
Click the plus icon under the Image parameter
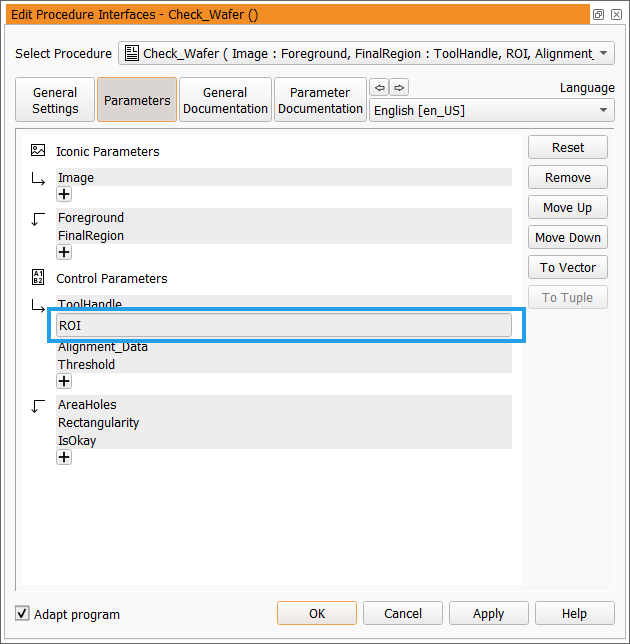[64, 195]
